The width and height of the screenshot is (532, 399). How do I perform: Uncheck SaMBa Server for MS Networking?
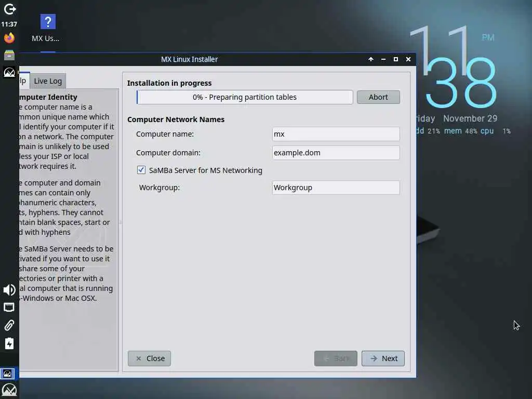point(141,170)
